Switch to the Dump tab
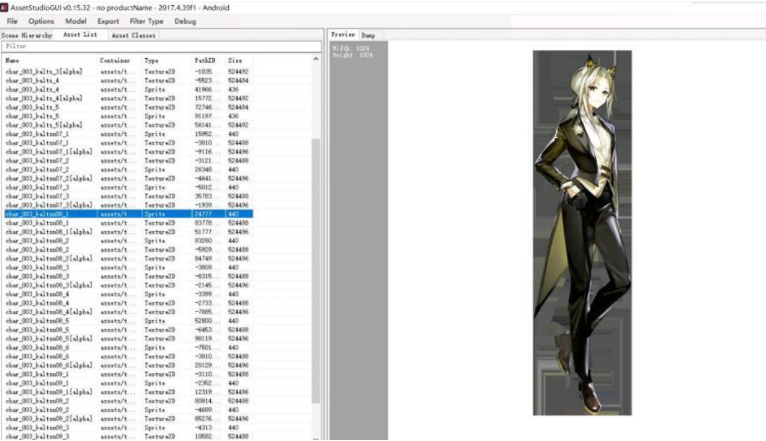The height and width of the screenshot is (441, 766). tap(367, 35)
